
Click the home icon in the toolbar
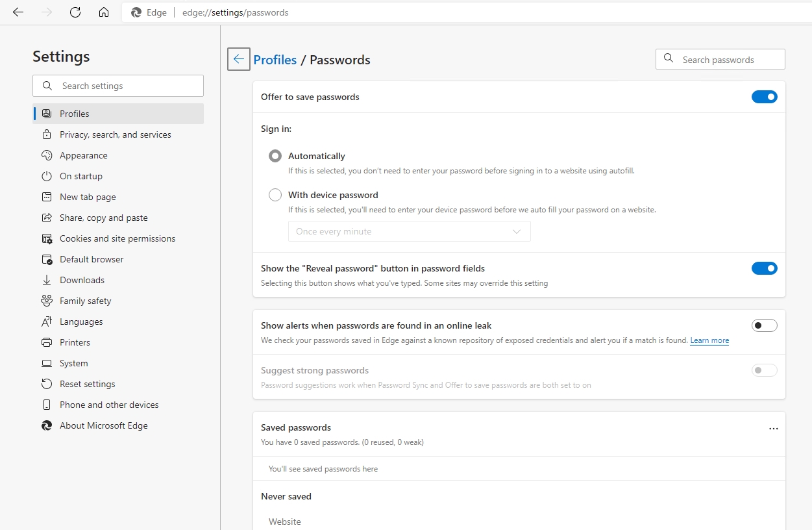pyautogui.click(x=104, y=12)
